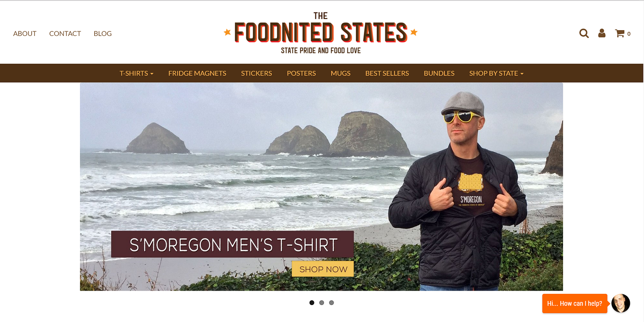Viewport: 644px width, 322px height.
Task: Browse the Mugs category
Action: [341, 73]
